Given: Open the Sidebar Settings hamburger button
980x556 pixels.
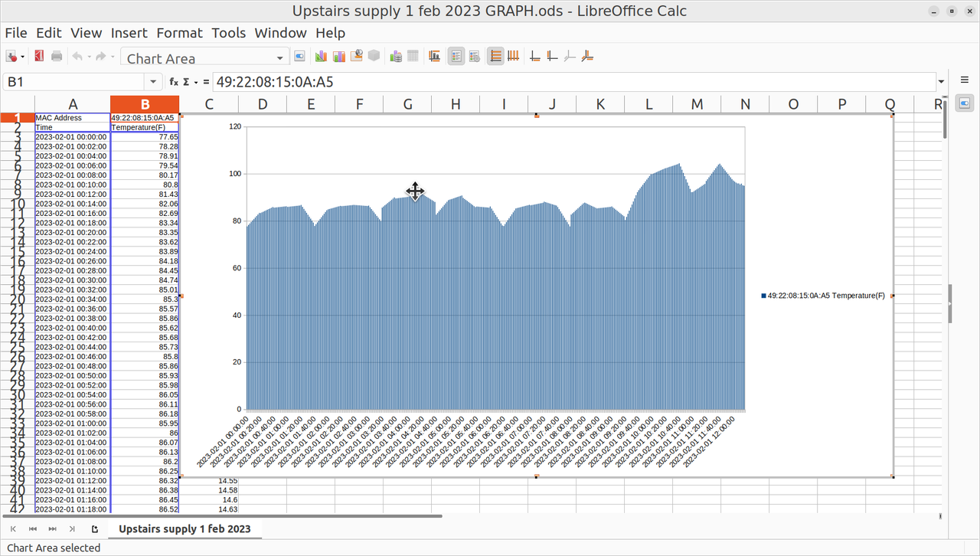Looking at the screenshot, I should pyautogui.click(x=964, y=80).
